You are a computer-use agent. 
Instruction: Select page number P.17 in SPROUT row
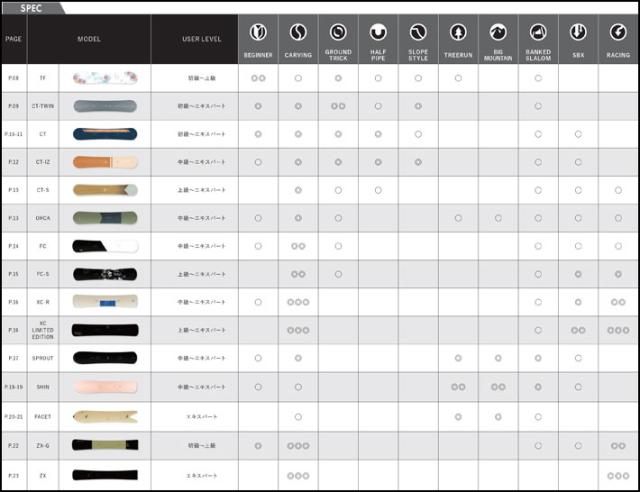13,358
